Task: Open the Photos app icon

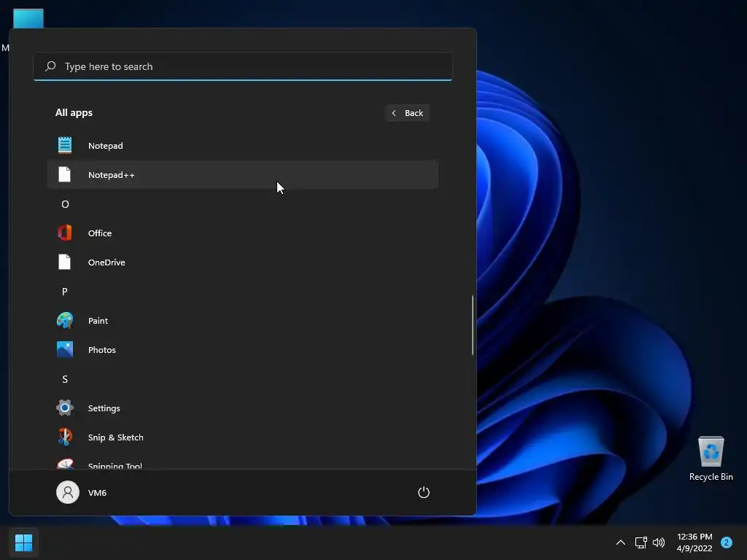Action: point(65,349)
